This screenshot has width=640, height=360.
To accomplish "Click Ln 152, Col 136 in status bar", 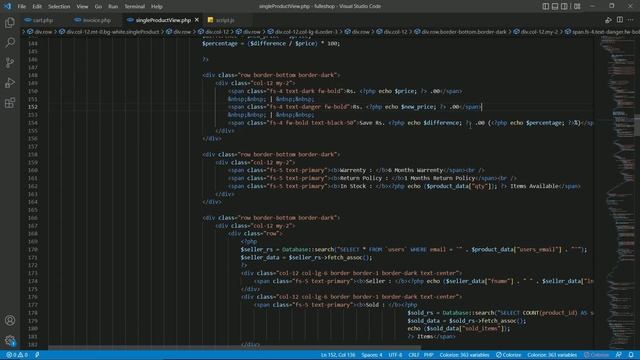I will pos(338,355).
